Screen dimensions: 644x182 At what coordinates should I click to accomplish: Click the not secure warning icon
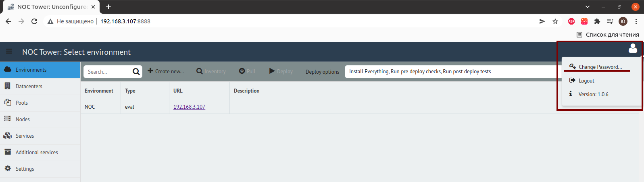(x=50, y=21)
